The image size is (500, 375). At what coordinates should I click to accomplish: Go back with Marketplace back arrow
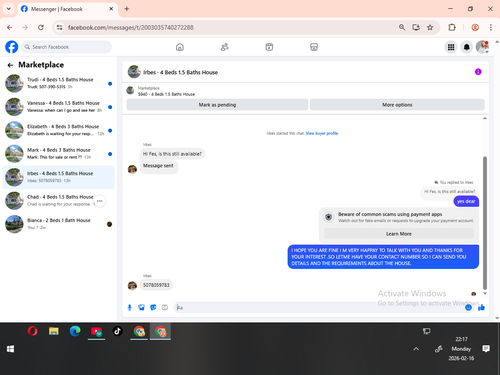click(10, 65)
